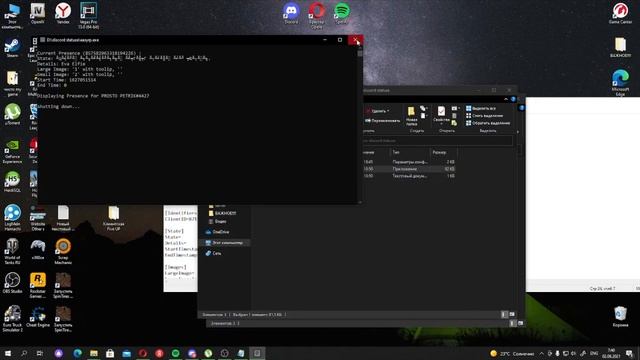Select the application file row of 62 KB
The image size is (640, 360).
409,169
